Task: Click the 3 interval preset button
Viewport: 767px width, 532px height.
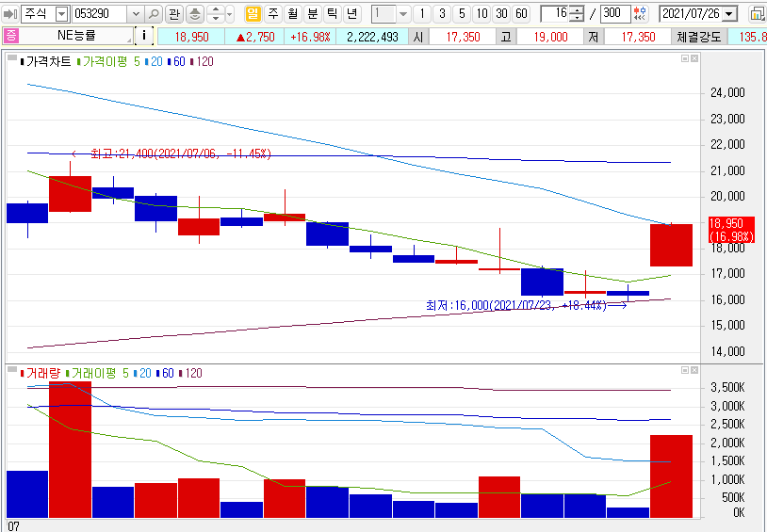Action: [x=442, y=14]
